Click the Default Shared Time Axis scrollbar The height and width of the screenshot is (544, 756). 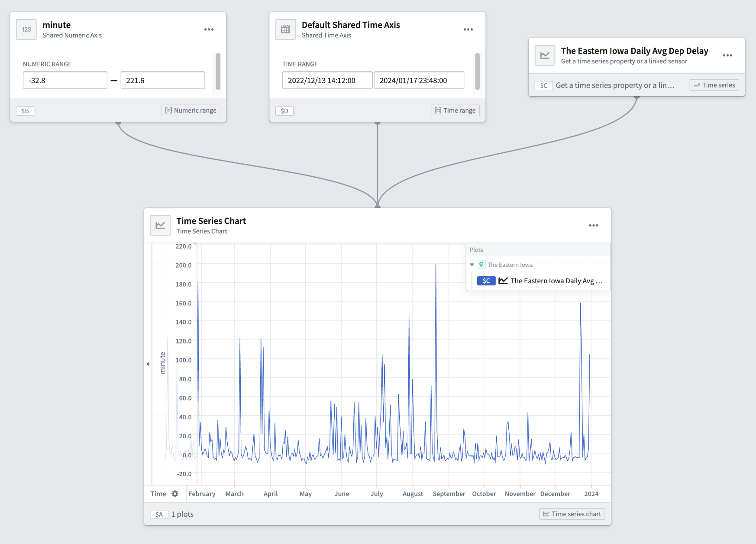pos(478,71)
